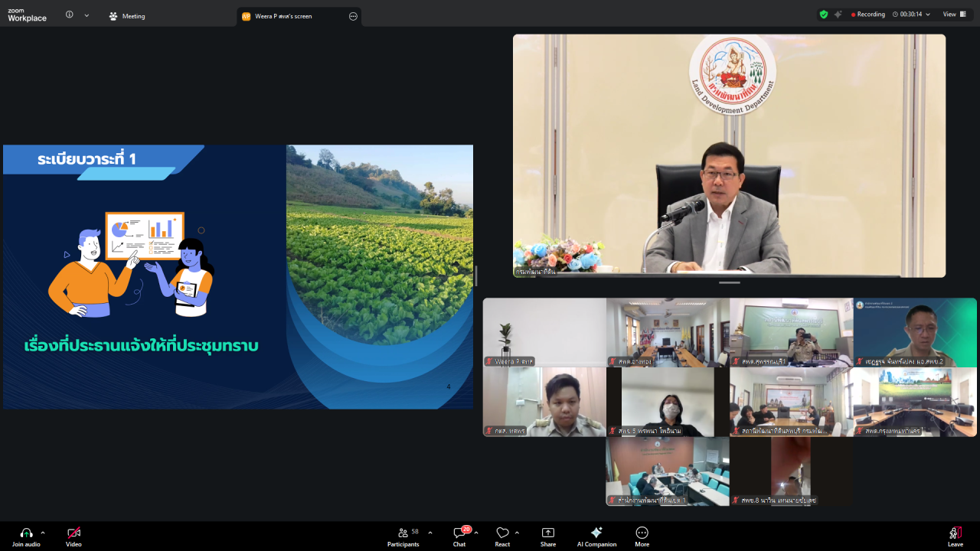Screen dimensions: 980x551
Task: Click the More options ellipsis in toolbar
Action: pyautogui.click(x=642, y=533)
